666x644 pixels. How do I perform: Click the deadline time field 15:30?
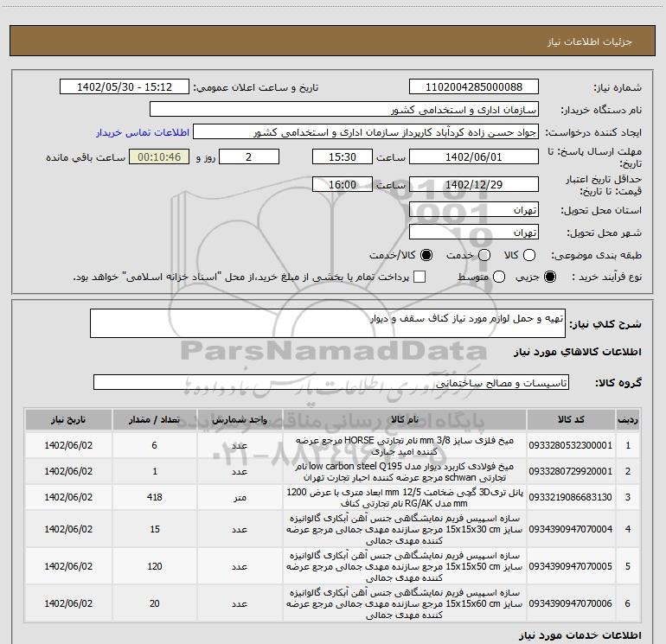[x=343, y=156]
